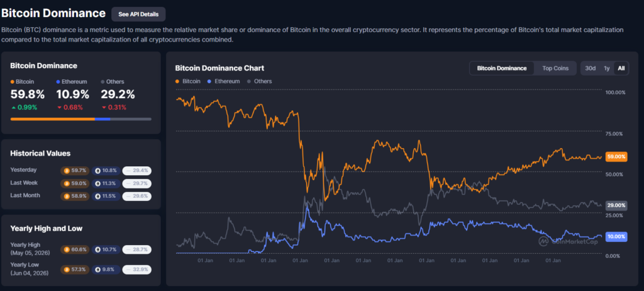Click the Ethereum icon in the Last Week row
Image resolution: width=644 pixels, height=291 pixels.
point(97,183)
